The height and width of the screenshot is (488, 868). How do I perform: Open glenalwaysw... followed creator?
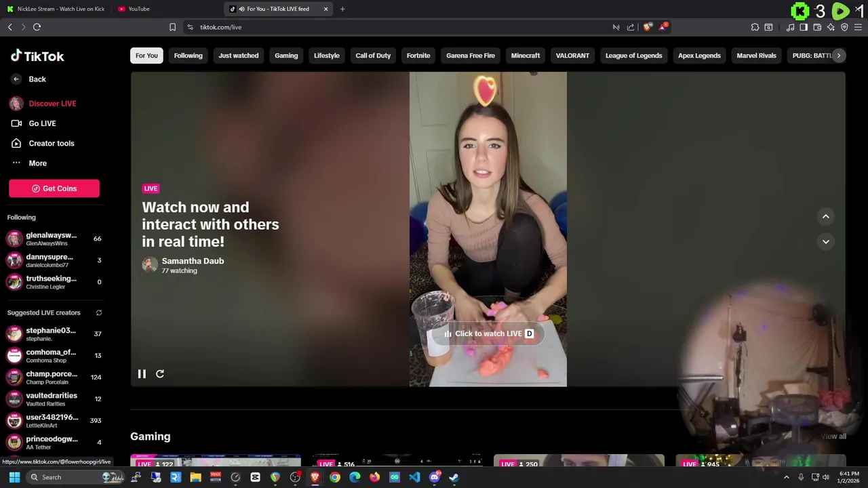click(54, 239)
